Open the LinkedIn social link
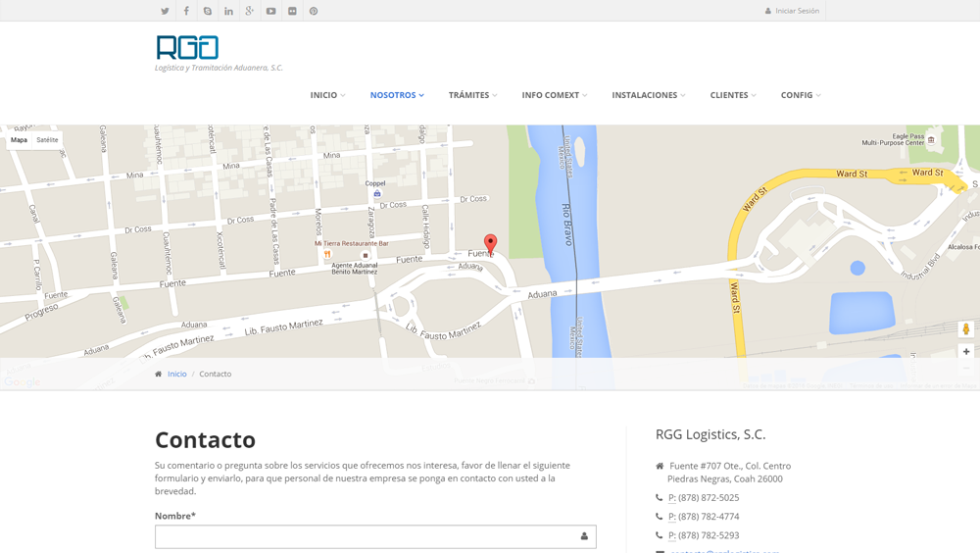This screenshot has width=980, height=553. 228,11
